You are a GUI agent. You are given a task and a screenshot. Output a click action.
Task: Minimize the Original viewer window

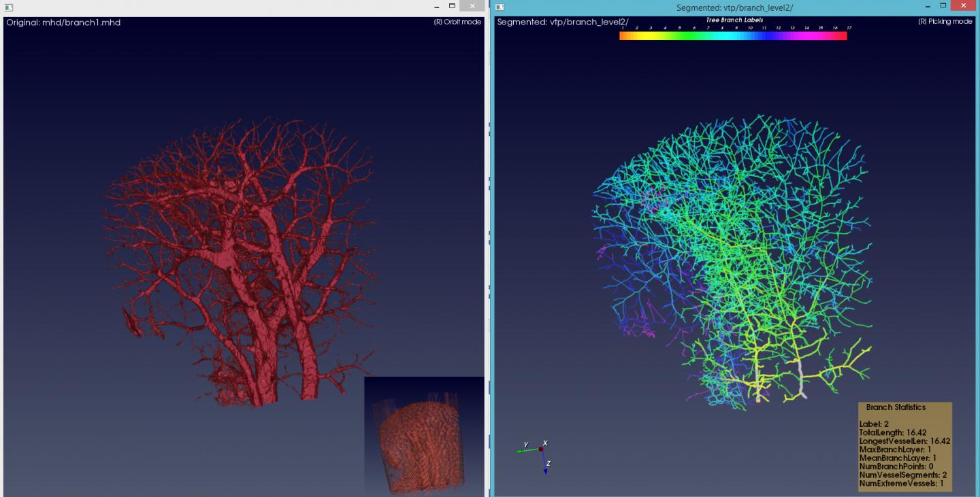pos(436,6)
